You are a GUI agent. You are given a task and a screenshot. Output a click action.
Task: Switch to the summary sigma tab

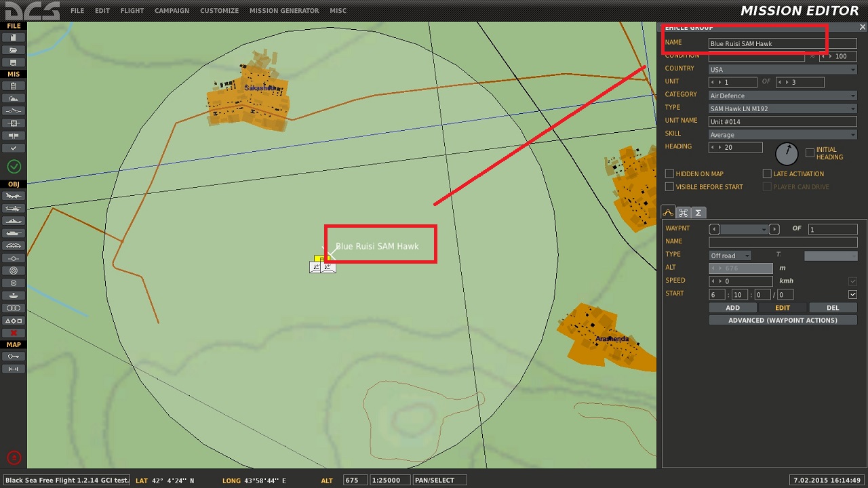pyautogui.click(x=698, y=213)
